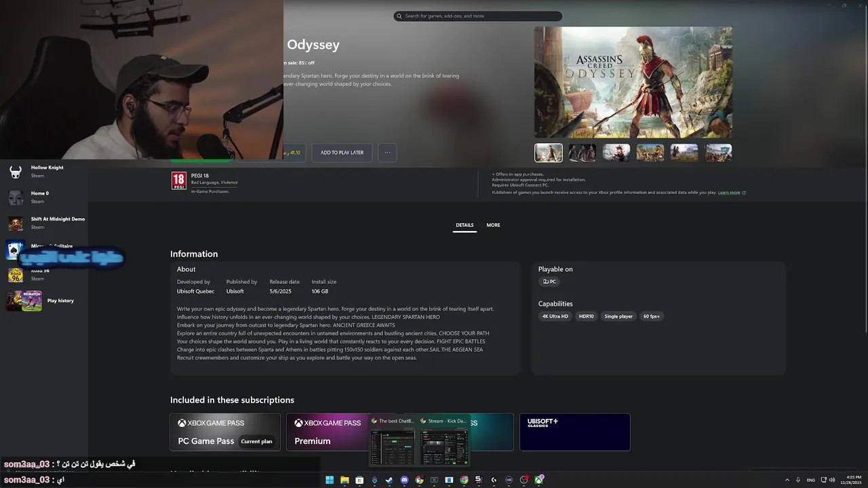Select fifth screenshot thumbnail in gallery
The height and width of the screenshot is (488, 868).
684,152
